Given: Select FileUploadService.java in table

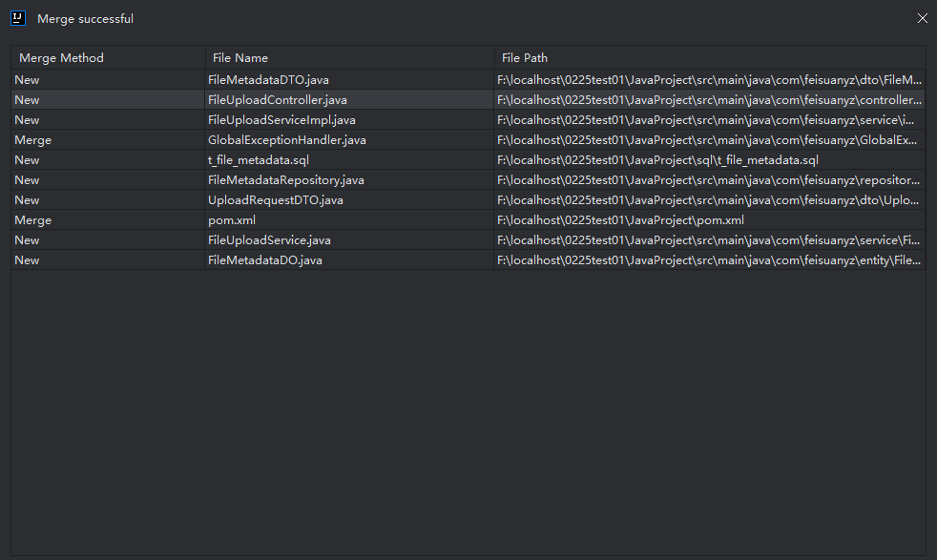Looking at the screenshot, I should click(269, 240).
